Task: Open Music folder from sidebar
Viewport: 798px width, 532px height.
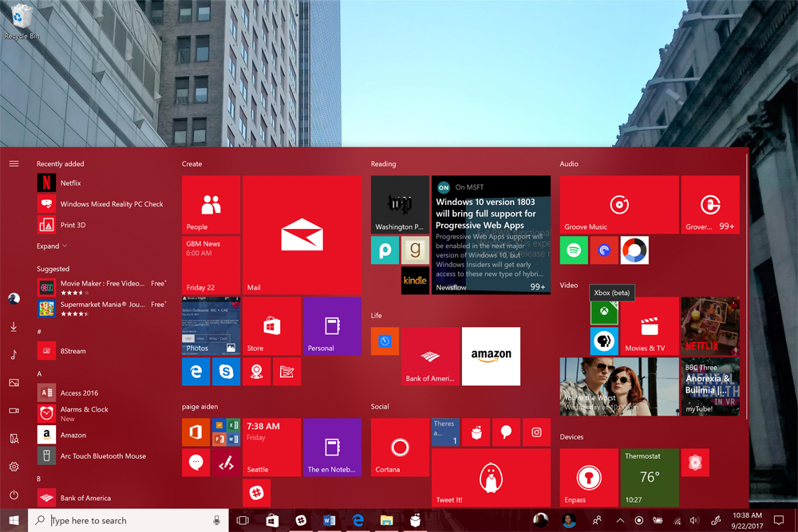Action: [14, 354]
